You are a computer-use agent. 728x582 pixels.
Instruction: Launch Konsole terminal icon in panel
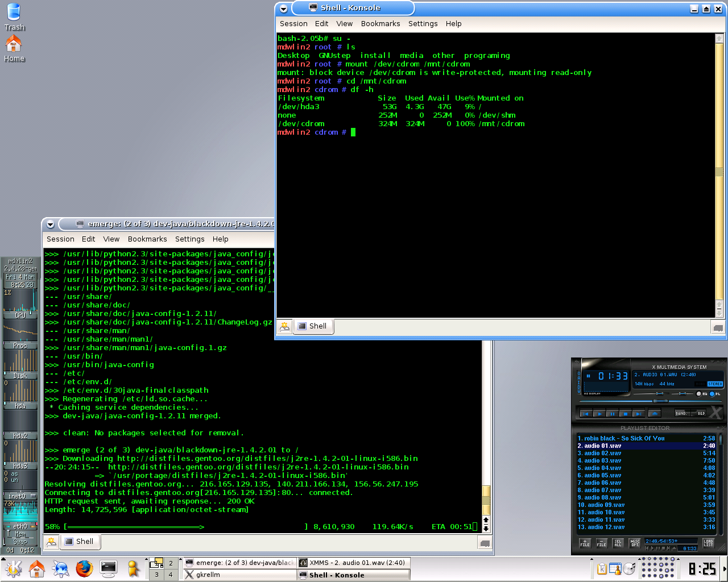click(x=108, y=568)
